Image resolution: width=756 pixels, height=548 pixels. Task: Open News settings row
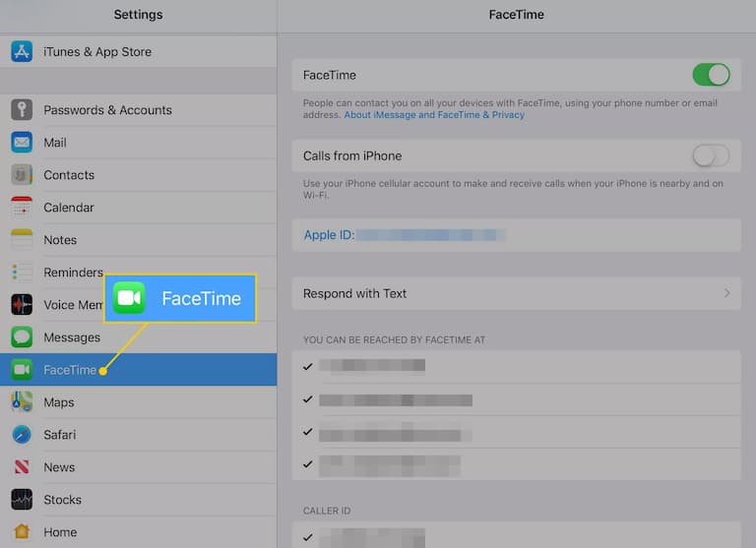tap(139, 467)
